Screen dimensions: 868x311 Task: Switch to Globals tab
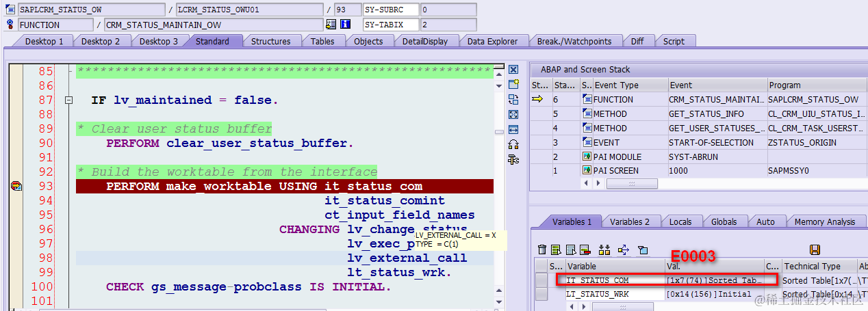click(724, 221)
